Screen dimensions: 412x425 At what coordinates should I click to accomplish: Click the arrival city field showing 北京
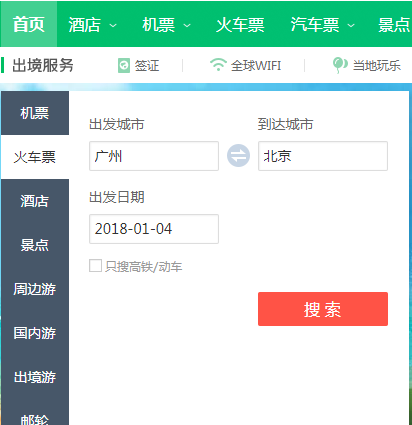point(323,156)
